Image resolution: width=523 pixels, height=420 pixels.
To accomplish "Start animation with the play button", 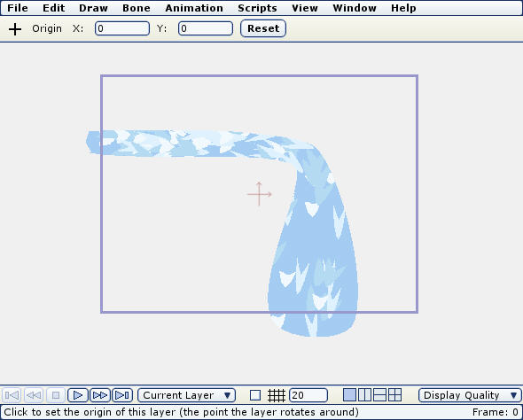I will 78,395.
